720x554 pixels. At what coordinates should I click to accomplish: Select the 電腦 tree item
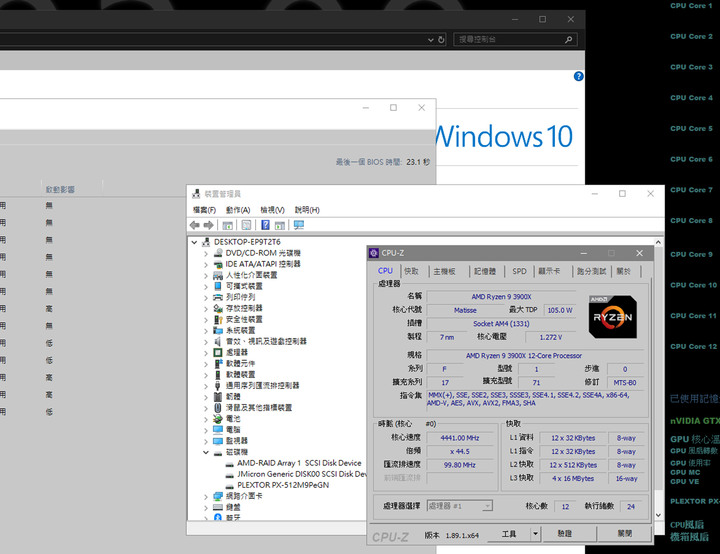point(233,430)
